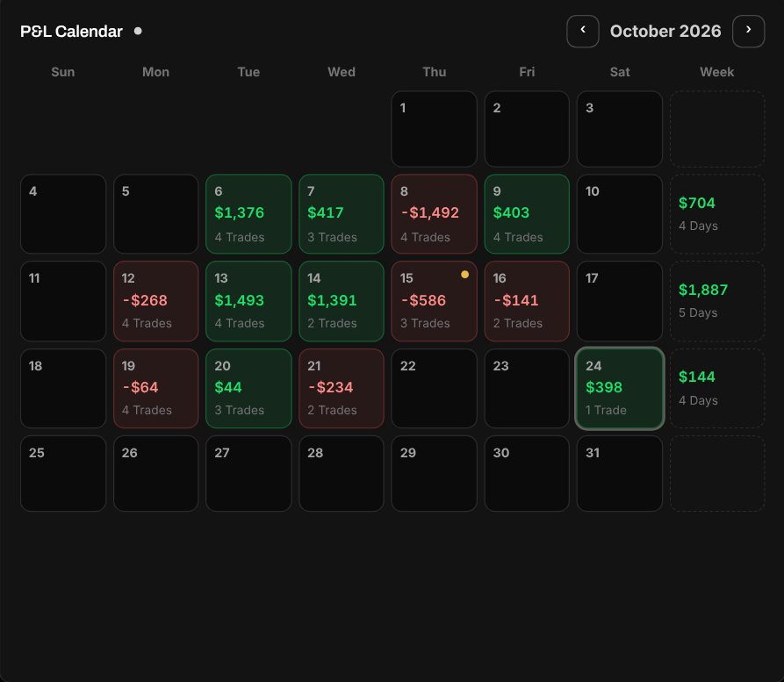784x682 pixels.
Task: Click the P&L Calendar title
Action: [x=71, y=31]
